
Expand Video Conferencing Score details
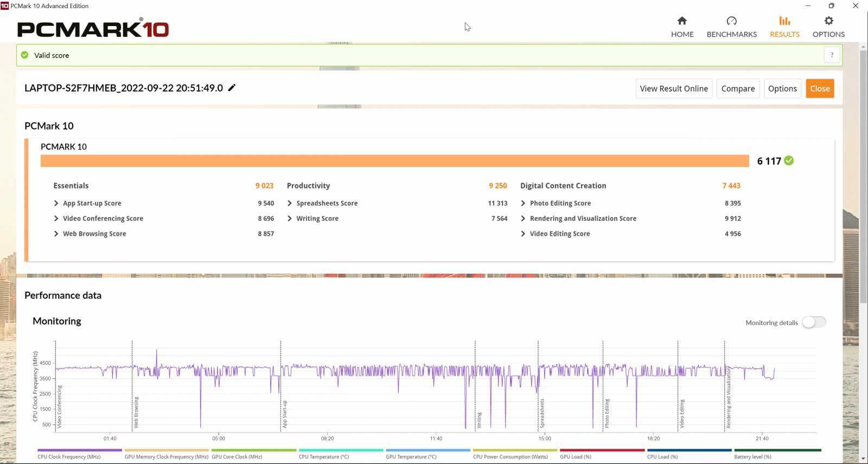click(56, 218)
